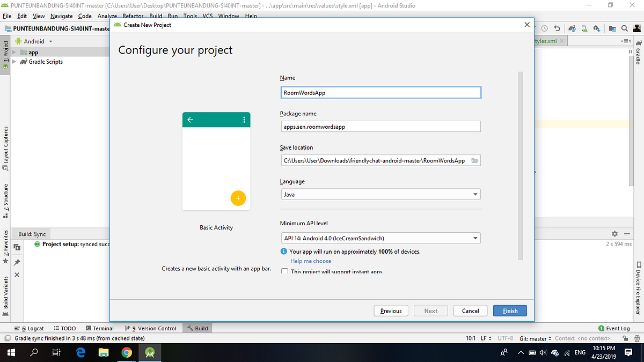Launch the AVD Manager
This screenshot has height=362, width=644.
coord(584,28)
